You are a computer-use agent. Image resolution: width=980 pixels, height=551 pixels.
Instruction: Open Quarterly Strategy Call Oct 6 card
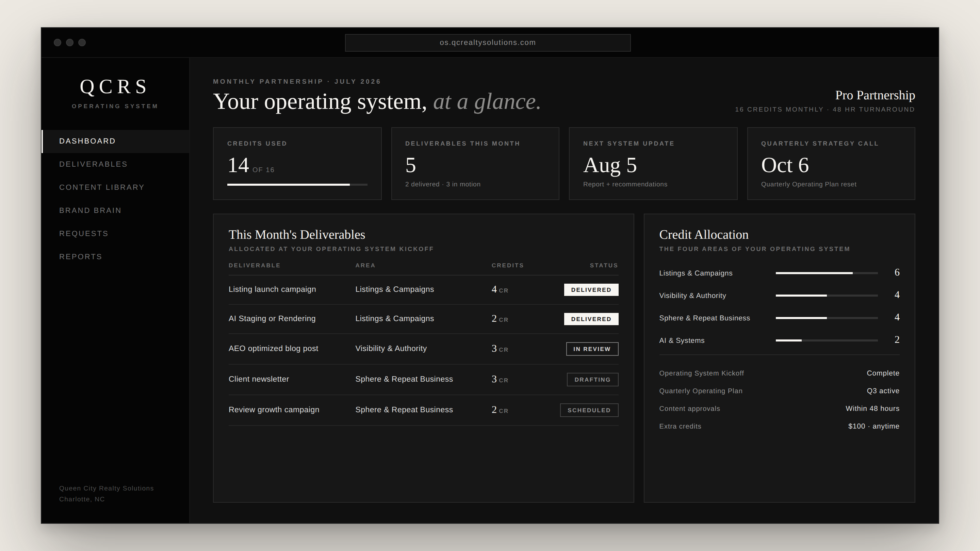[x=831, y=164]
